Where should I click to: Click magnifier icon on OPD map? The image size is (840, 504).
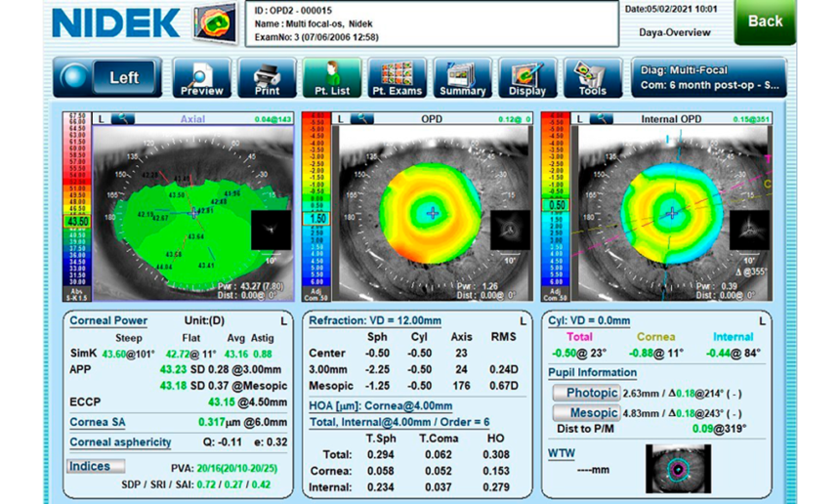[361, 119]
